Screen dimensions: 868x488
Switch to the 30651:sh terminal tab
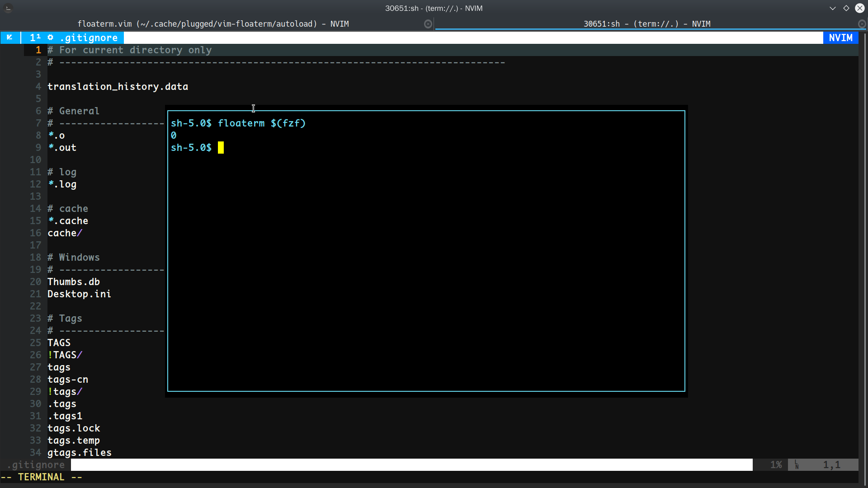coord(647,24)
